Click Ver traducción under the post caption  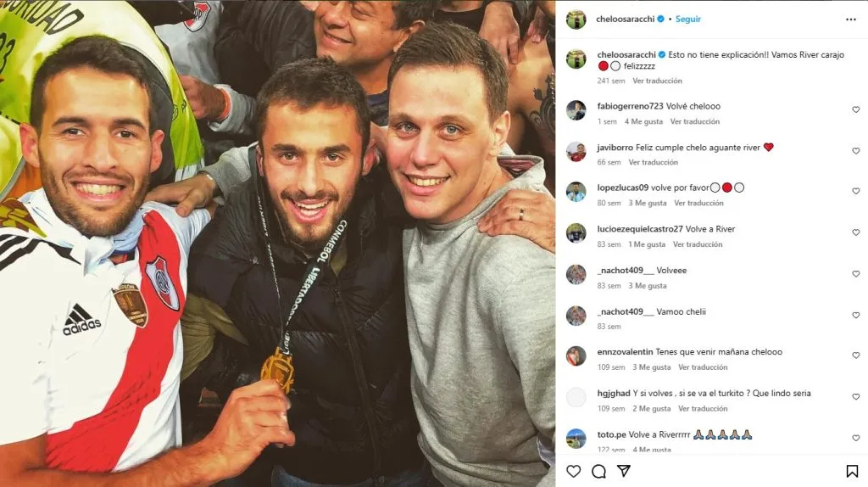657,81
